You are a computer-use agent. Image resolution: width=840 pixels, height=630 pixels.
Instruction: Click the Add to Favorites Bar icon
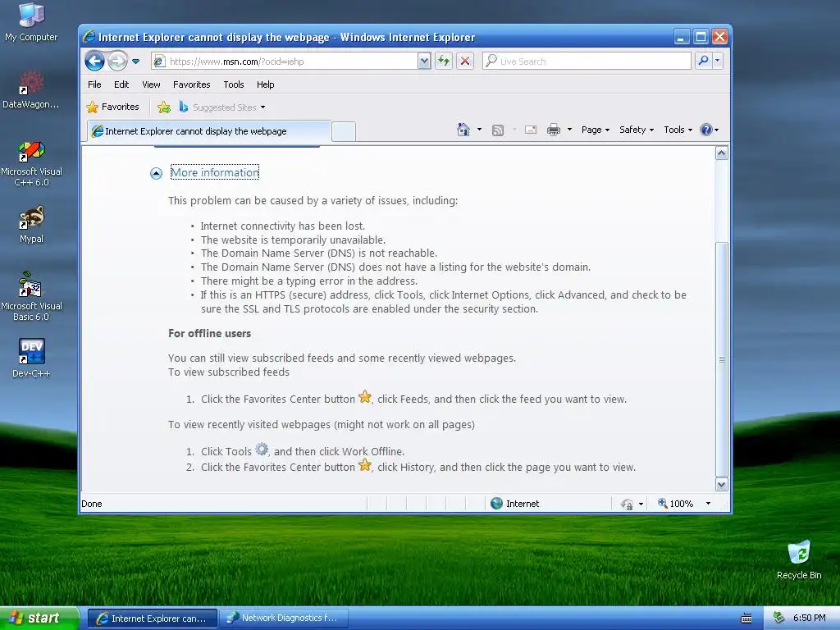point(164,107)
